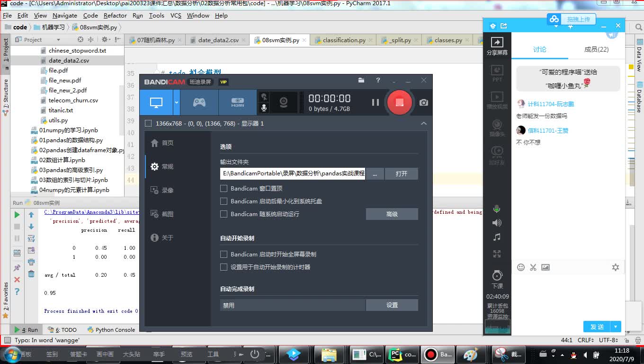Click 发送 send button
Viewport: 644px width, 364px height.
pos(597,327)
